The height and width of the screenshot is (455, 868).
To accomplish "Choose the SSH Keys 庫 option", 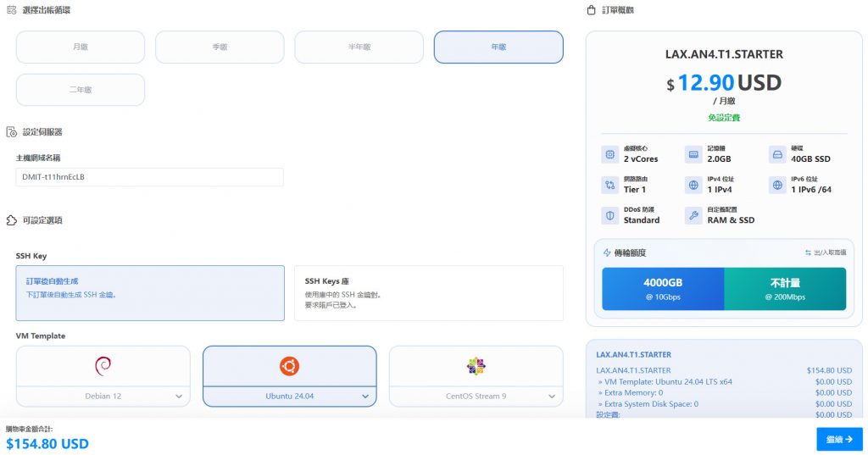I will (428, 292).
